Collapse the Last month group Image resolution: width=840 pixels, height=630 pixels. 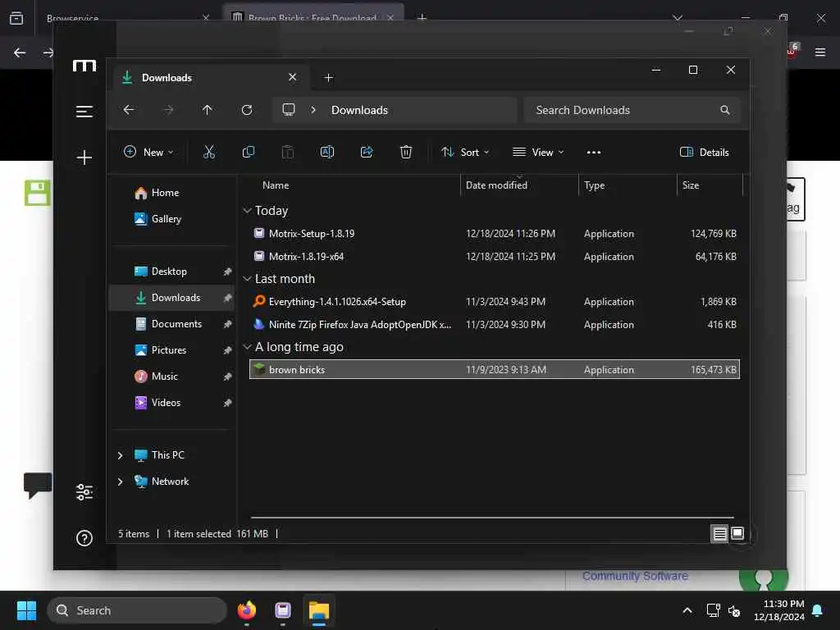click(248, 279)
